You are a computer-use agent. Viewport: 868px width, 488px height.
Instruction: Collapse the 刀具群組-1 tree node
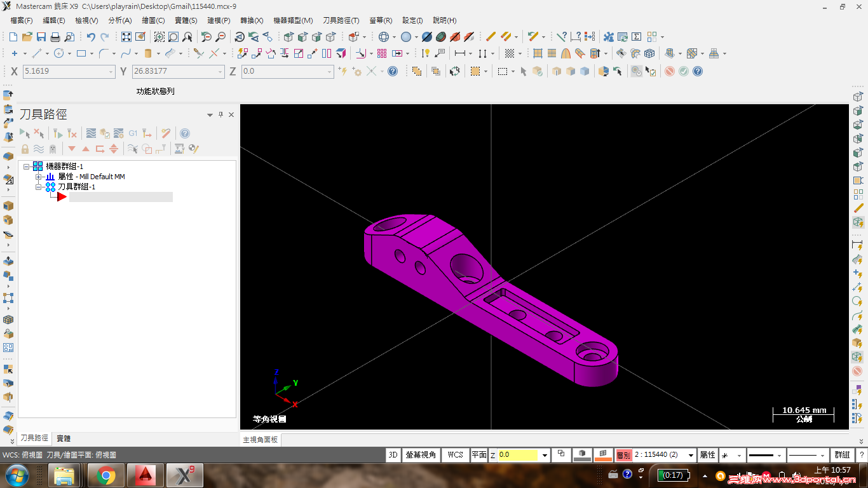(x=38, y=187)
